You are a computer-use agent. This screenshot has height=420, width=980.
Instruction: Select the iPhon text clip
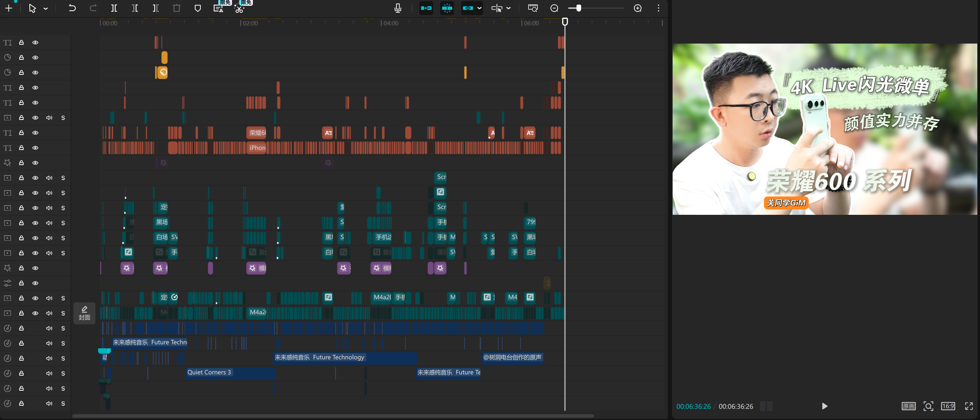click(x=256, y=148)
